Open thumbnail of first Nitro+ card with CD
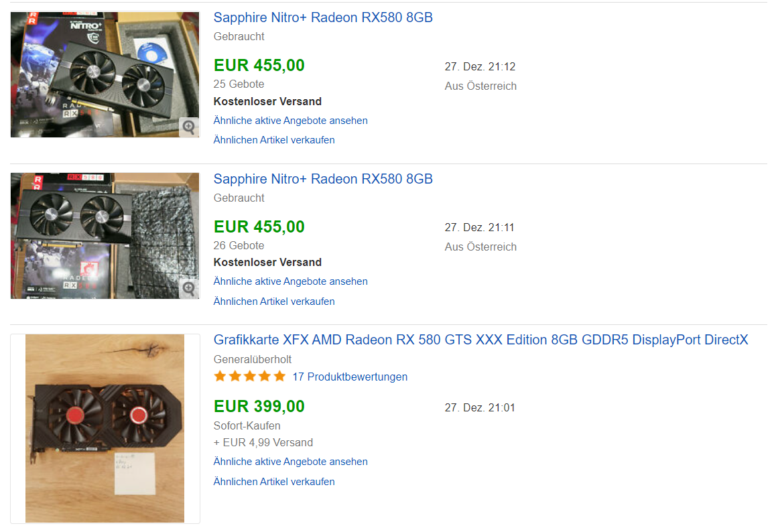The width and height of the screenshot is (774, 532). [x=105, y=74]
